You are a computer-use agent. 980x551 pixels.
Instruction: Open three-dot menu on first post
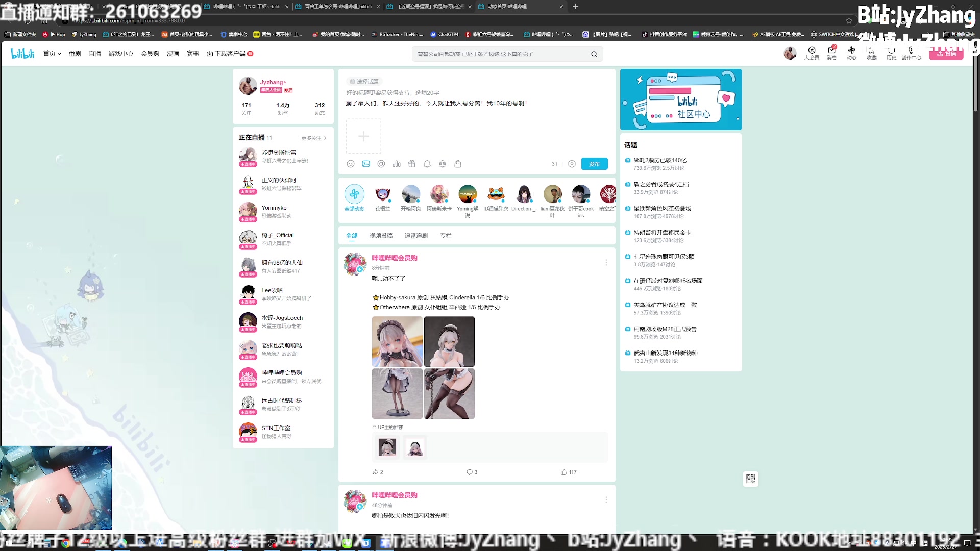click(x=606, y=262)
